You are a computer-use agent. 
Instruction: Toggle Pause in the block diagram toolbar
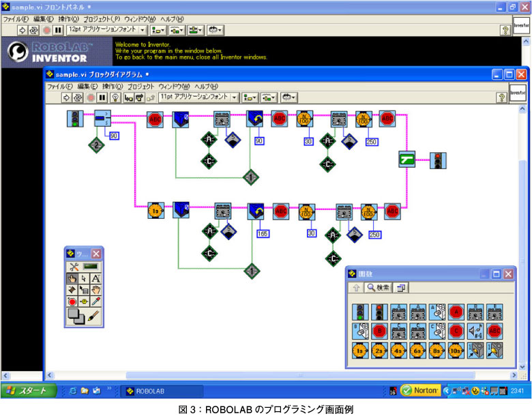point(102,98)
